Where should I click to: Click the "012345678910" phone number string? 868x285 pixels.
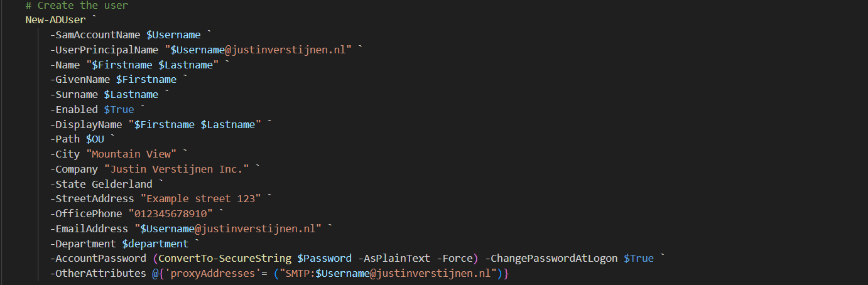[171, 214]
